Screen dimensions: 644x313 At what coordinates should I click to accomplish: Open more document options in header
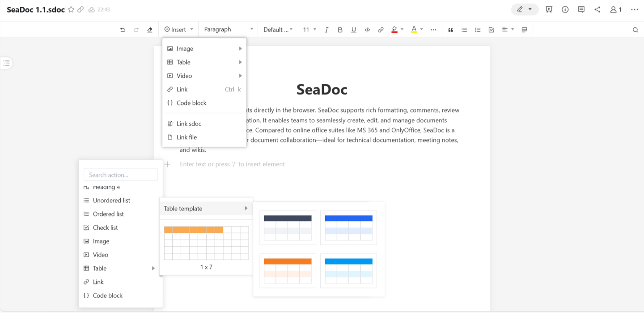(x=635, y=9)
